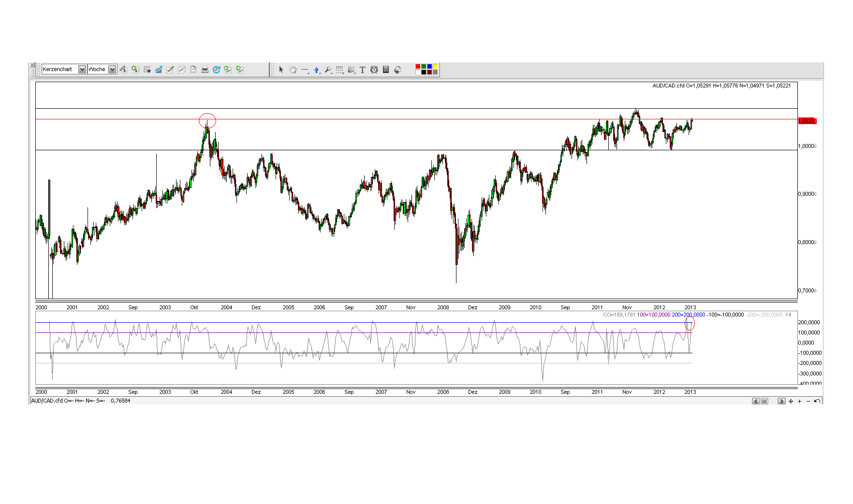
Task: Click the green right-arrow chart icon
Action: (x=240, y=70)
